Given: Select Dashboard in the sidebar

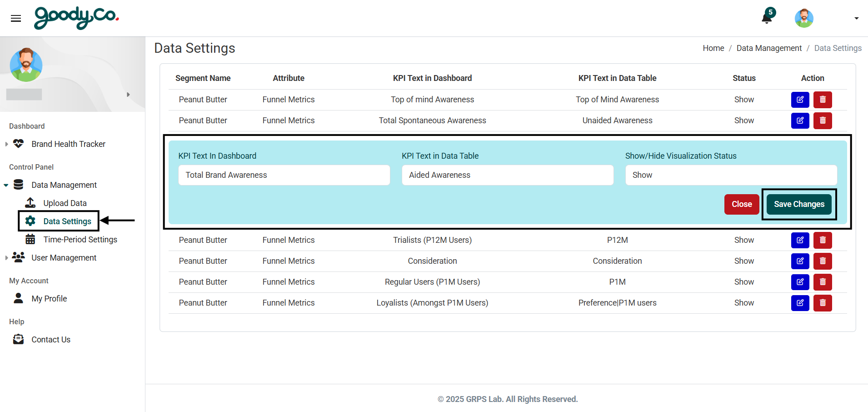Looking at the screenshot, I should [26, 126].
